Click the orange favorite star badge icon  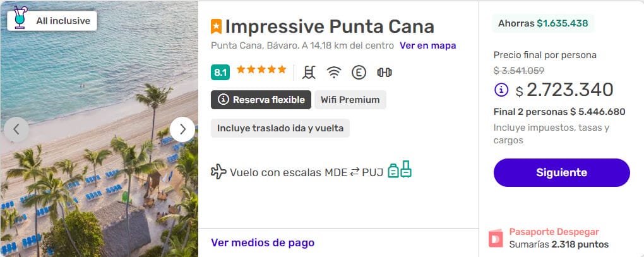216,27
